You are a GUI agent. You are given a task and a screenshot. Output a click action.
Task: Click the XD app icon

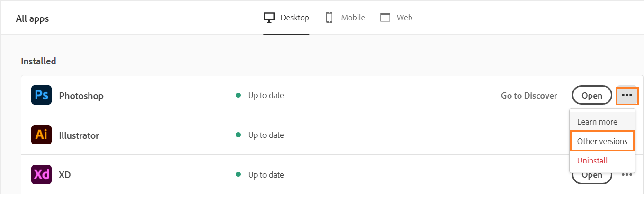pyautogui.click(x=41, y=174)
